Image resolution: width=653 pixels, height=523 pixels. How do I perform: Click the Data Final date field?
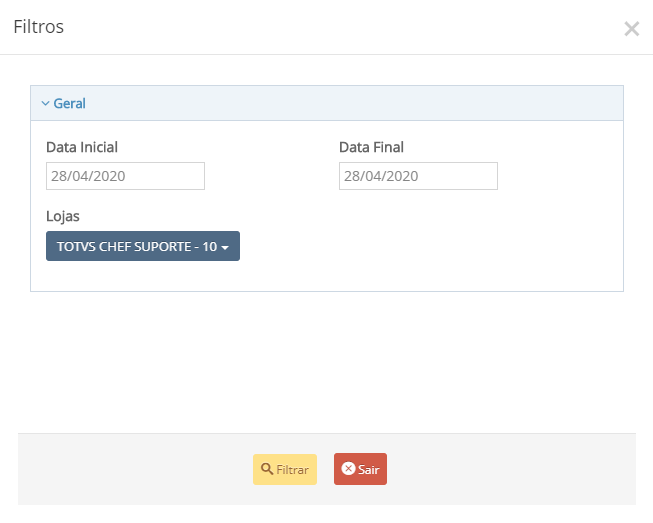coord(418,176)
